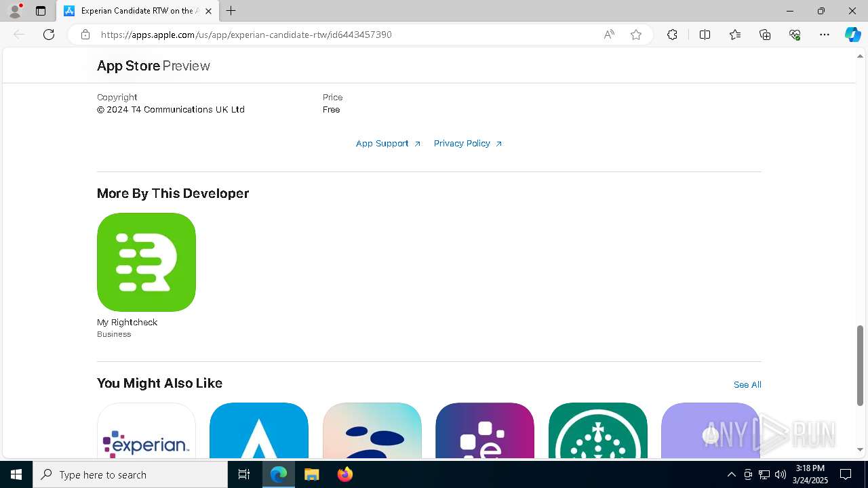Image resolution: width=868 pixels, height=488 pixels.
Task: Show hidden system tray icons
Action: pyautogui.click(x=731, y=474)
